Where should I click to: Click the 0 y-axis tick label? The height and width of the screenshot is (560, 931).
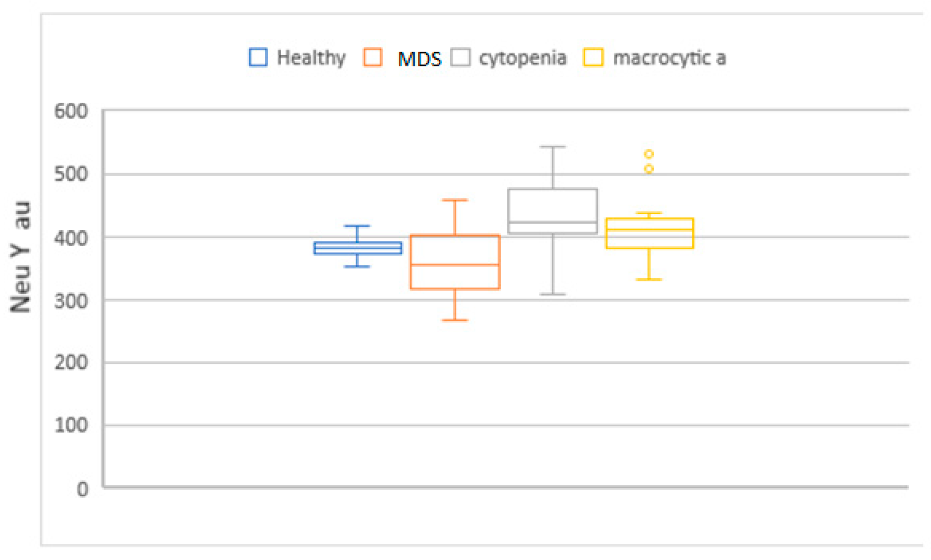click(82, 490)
